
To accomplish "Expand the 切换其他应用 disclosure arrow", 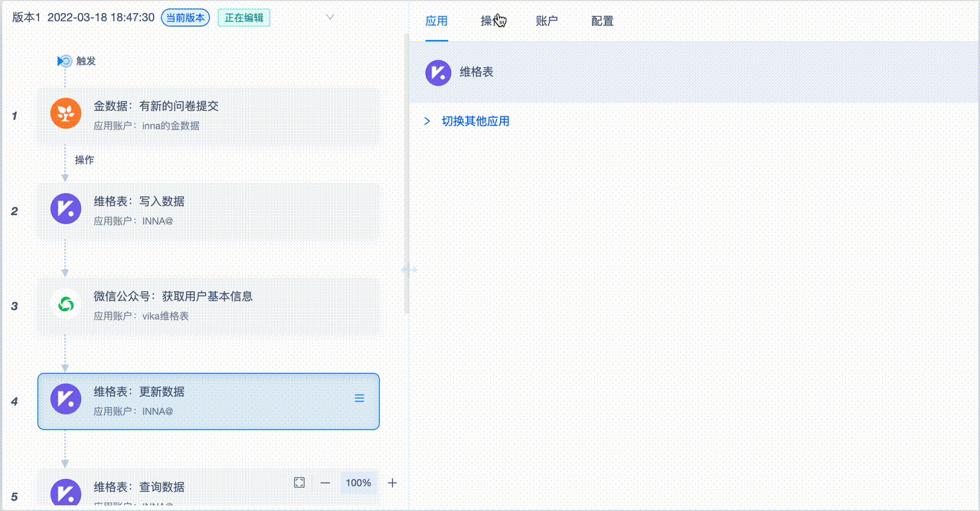I will point(426,121).
